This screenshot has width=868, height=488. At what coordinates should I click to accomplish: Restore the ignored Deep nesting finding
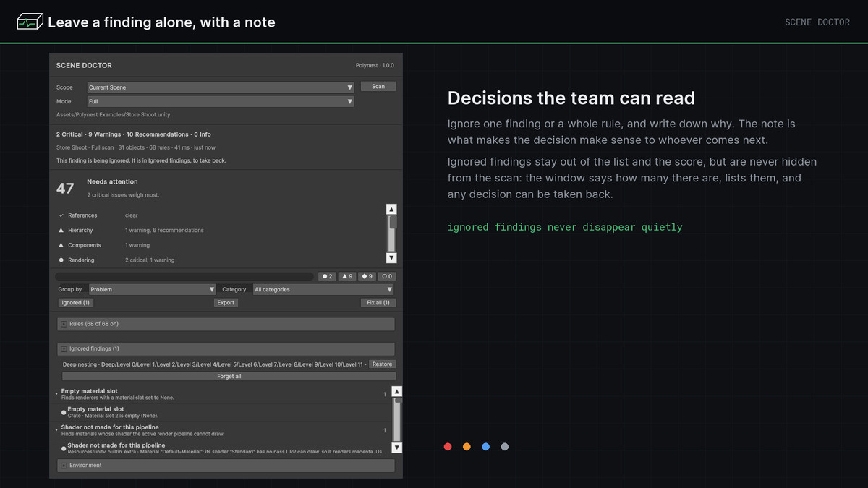tap(382, 364)
